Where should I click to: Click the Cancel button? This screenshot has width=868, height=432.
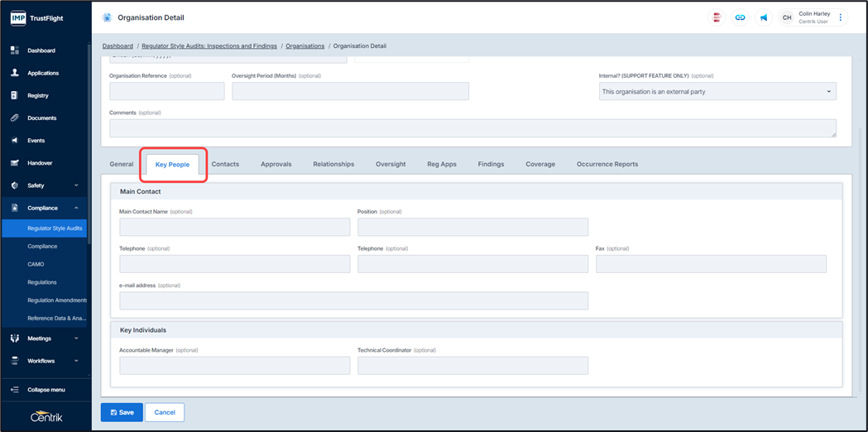tap(165, 412)
